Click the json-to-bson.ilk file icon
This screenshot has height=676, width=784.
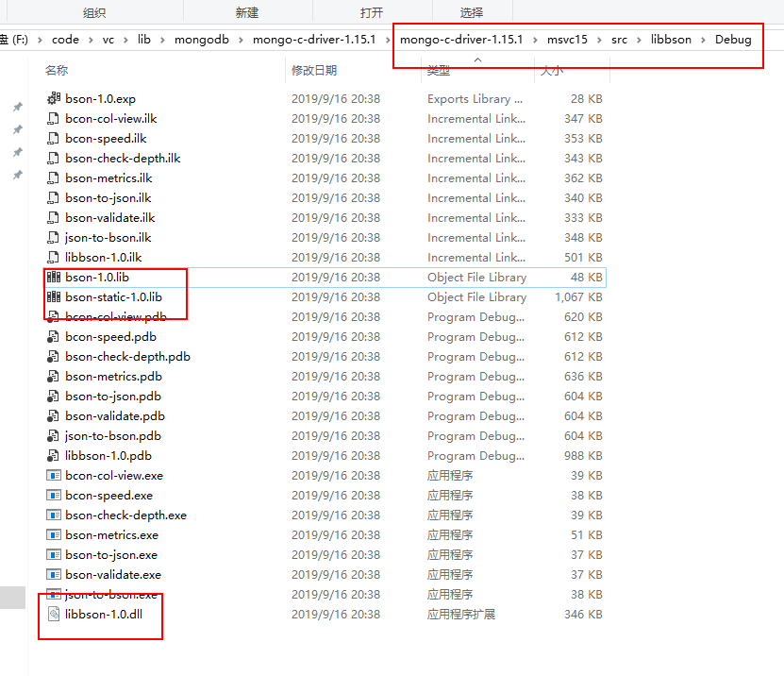[54, 237]
